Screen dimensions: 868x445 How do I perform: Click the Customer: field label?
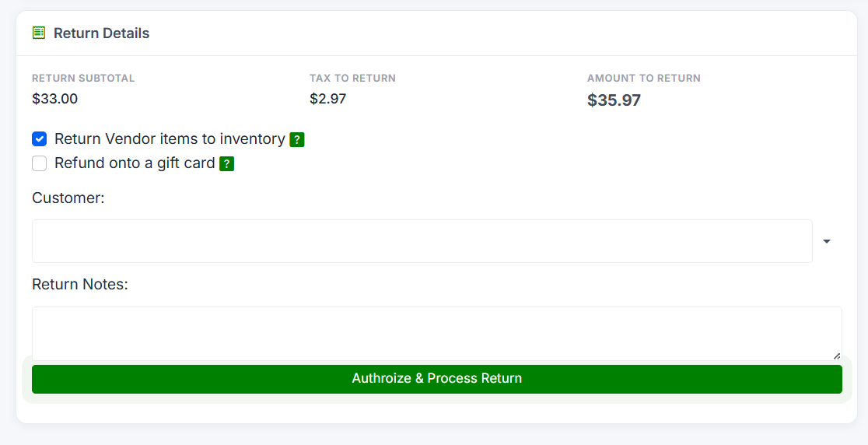click(68, 198)
